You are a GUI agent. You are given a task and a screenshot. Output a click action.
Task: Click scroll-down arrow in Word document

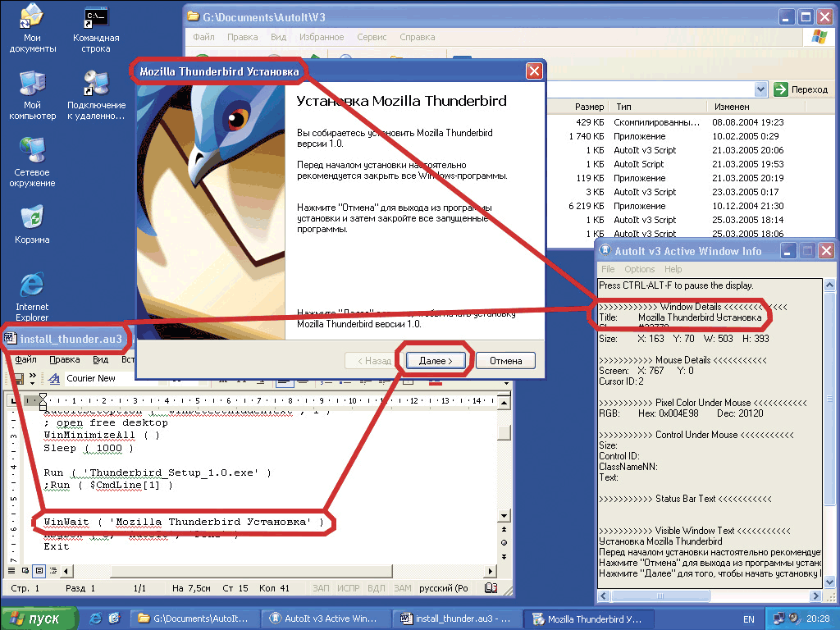(504, 516)
